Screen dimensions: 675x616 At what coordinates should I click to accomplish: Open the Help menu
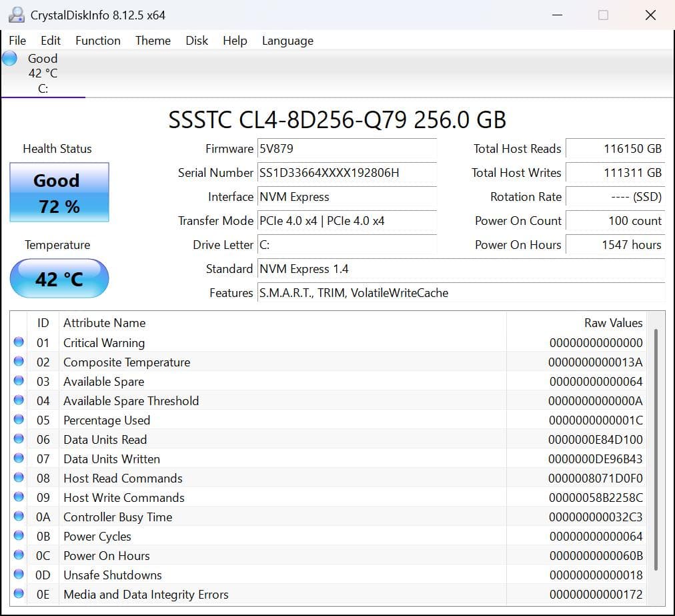pos(235,41)
